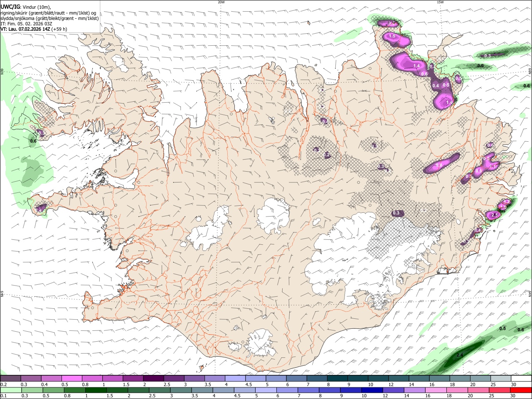This screenshot has height=399, width=532.
Task: Click the white 30 snow legend swatch
Action: [522, 378]
